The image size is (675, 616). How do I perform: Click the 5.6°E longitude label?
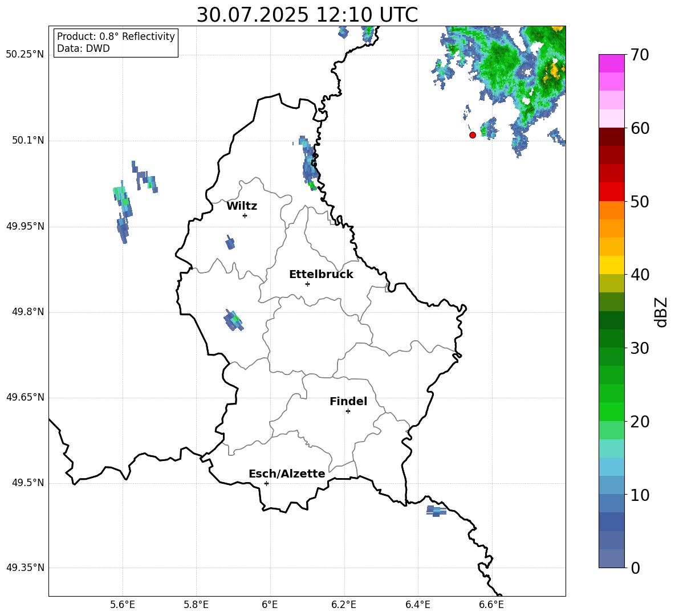pyautogui.click(x=123, y=605)
